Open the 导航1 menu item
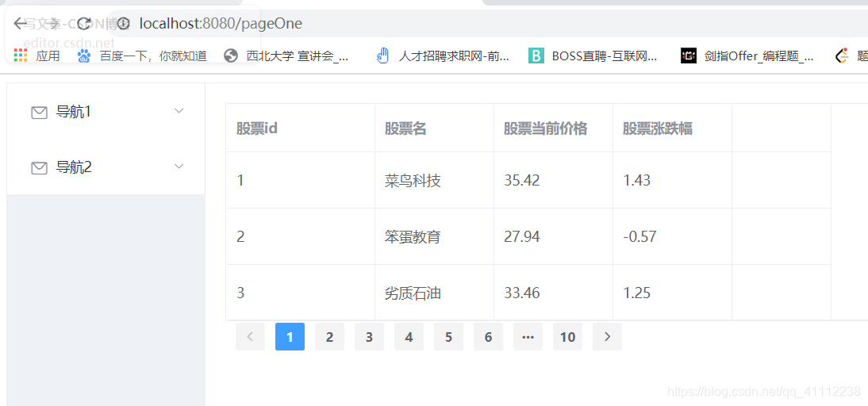This screenshot has width=868, height=406. point(106,112)
